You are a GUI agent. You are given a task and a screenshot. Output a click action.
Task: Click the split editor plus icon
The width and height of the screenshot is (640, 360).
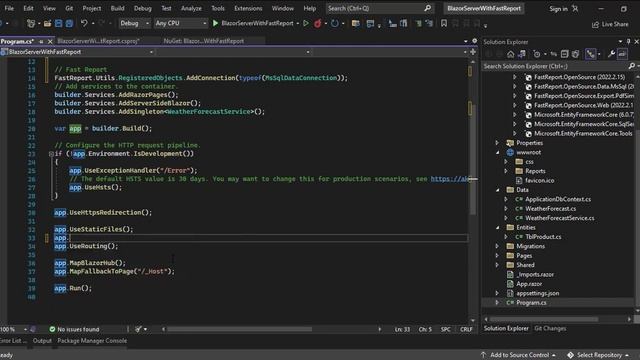473,52
